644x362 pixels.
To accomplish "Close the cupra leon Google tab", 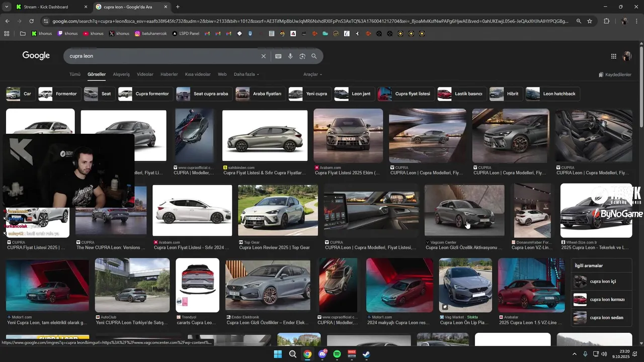I will tap(166, 7).
